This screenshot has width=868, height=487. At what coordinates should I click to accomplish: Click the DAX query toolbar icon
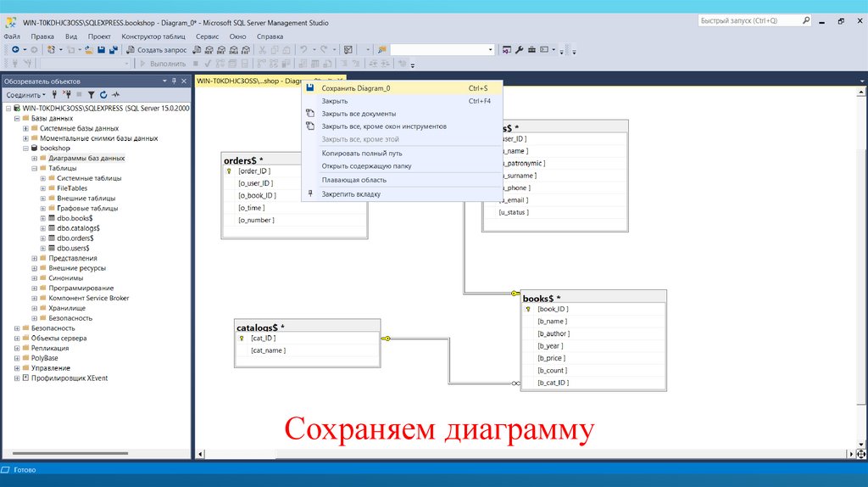click(246, 50)
